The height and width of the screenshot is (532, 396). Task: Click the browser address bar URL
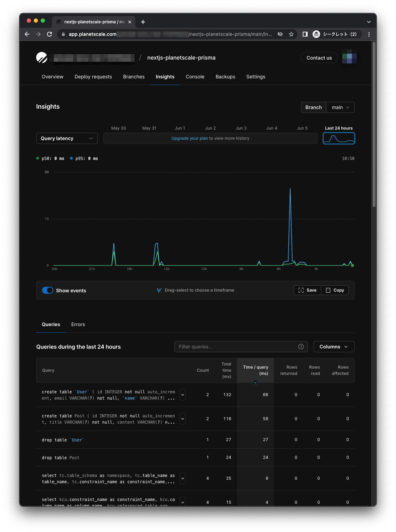pos(171,34)
